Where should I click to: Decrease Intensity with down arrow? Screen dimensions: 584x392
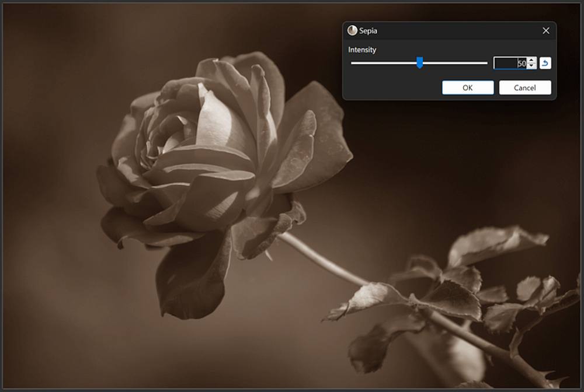[531, 66]
